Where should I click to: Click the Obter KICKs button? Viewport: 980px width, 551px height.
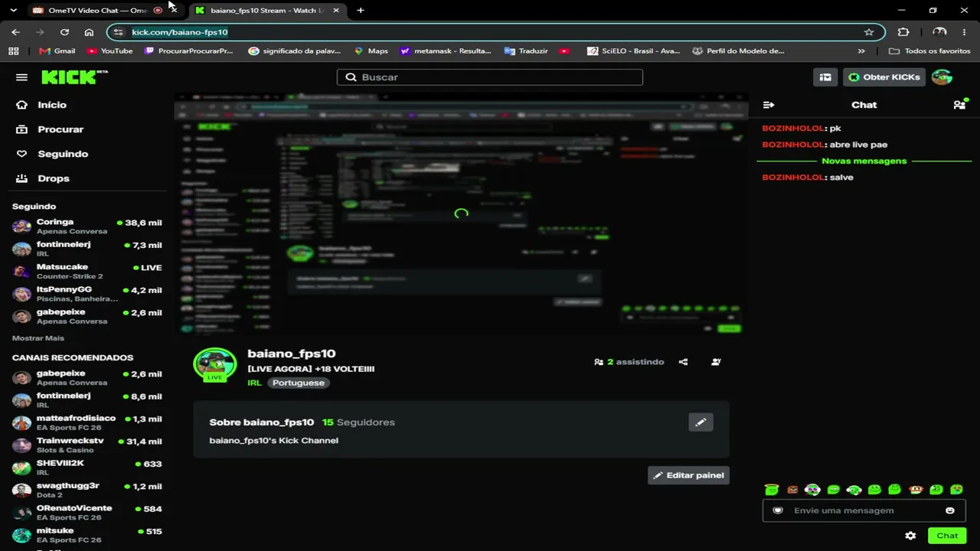tap(884, 77)
